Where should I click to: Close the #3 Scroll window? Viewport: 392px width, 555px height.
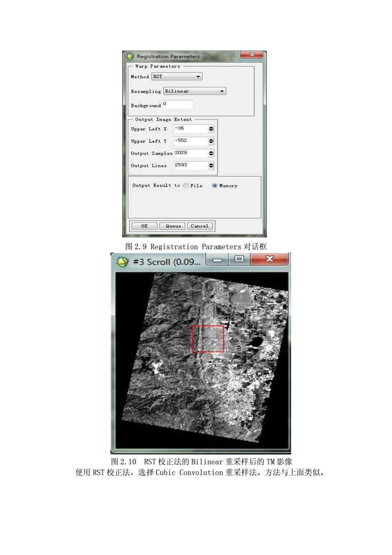(x=269, y=259)
